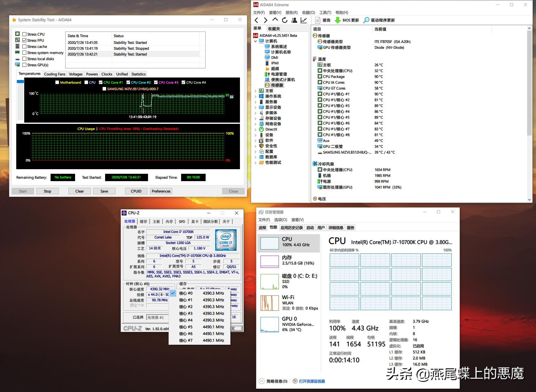536x392 pixels.
Task: Select 传感器 in AIDA64 tree
Action: [274, 85]
